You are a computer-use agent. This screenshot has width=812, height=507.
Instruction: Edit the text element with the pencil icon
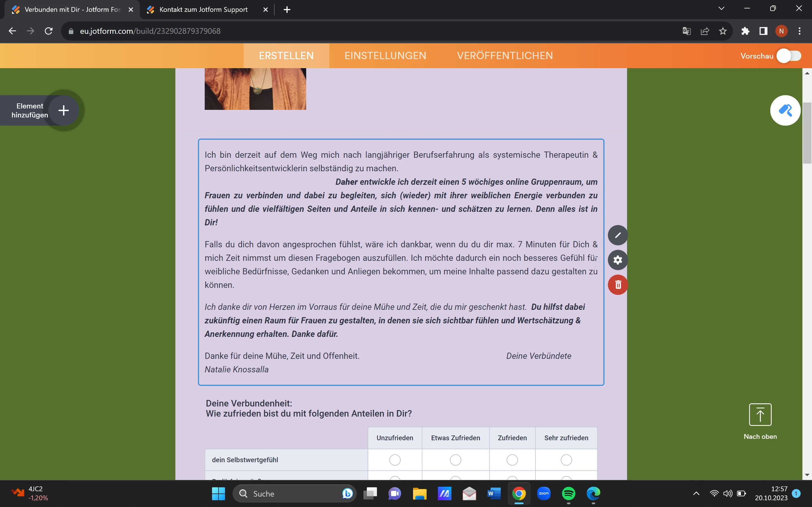617,235
